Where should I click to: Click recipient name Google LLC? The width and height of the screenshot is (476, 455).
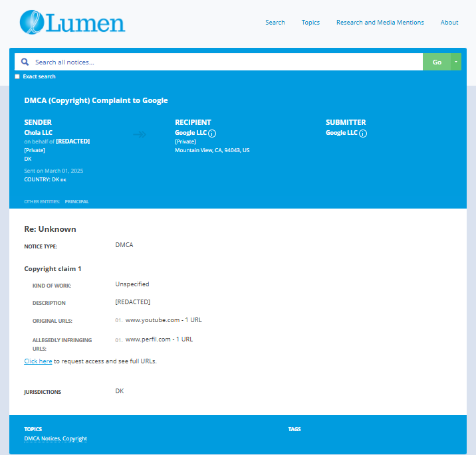pos(191,133)
